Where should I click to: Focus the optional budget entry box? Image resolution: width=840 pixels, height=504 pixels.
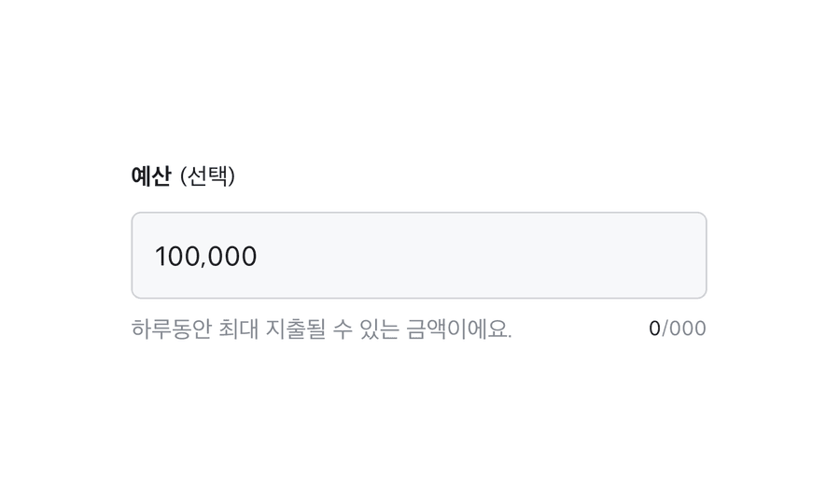click(x=418, y=256)
